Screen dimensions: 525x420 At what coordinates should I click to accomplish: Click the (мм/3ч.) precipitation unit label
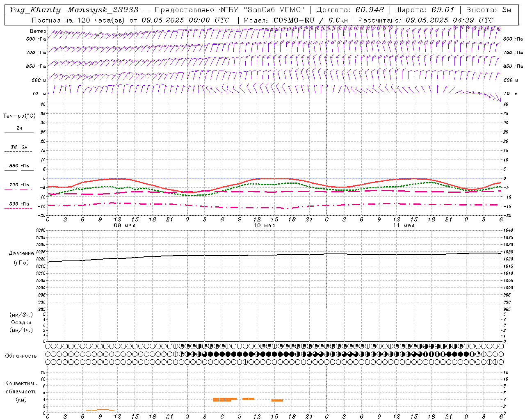pyautogui.click(x=21, y=315)
